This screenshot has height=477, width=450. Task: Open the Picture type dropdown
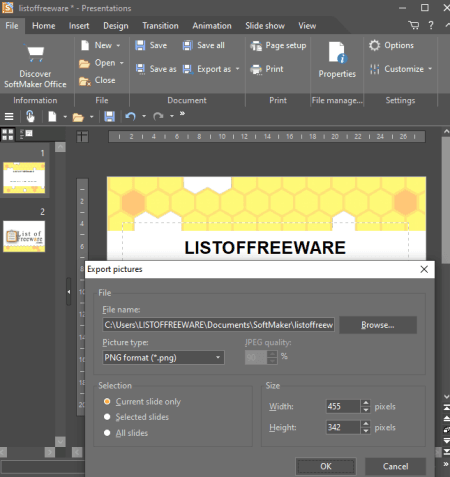click(163, 358)
